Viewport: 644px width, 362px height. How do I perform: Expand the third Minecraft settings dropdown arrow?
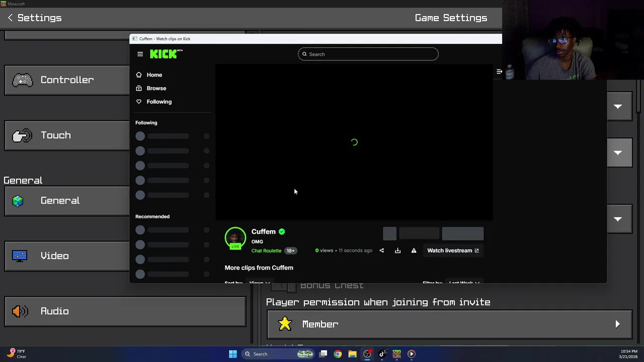coord(618,219)
